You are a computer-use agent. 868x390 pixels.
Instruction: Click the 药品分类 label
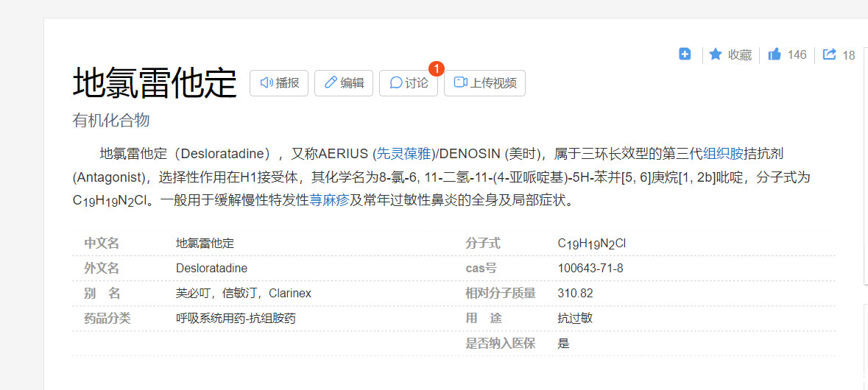[x=107, y=318]
